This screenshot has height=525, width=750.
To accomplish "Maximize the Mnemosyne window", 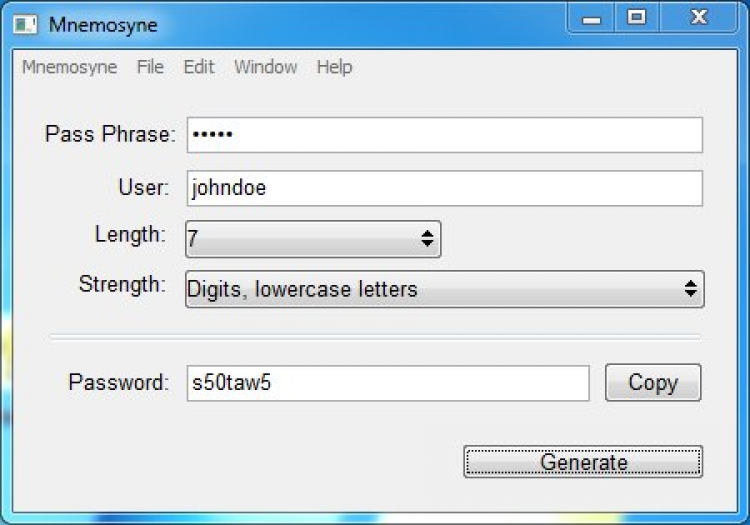I will tap(637, 18).
